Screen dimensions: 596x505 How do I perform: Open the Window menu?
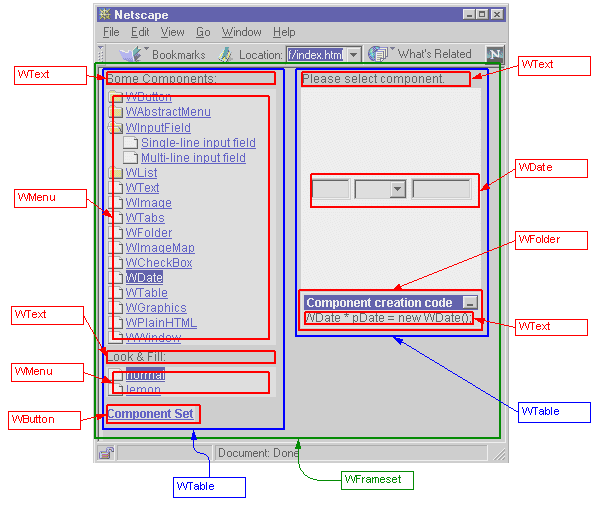point(241,32)
